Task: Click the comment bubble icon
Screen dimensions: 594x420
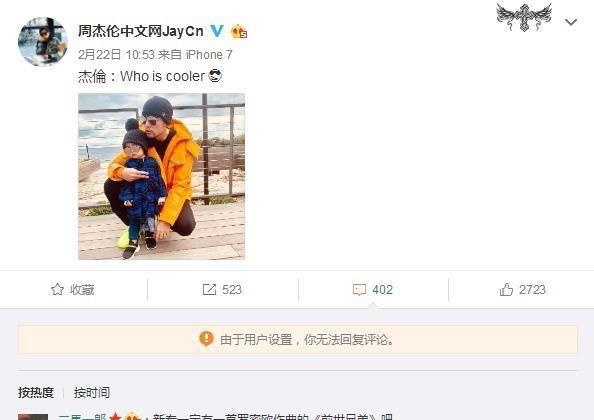Action: (359, 290)
